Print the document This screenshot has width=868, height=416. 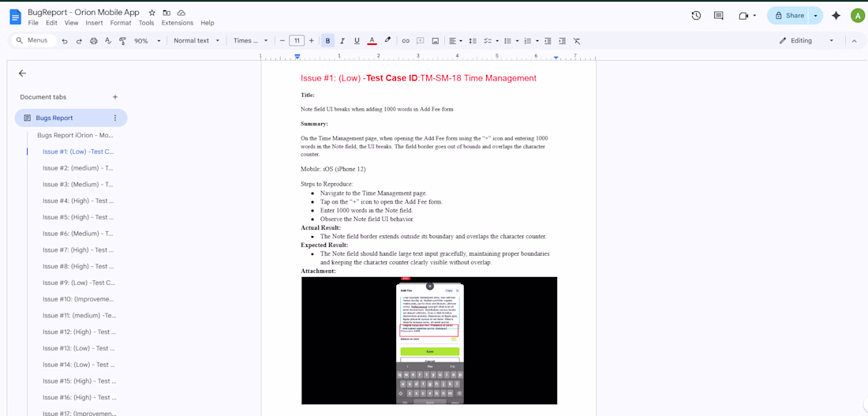click(94, 41)
